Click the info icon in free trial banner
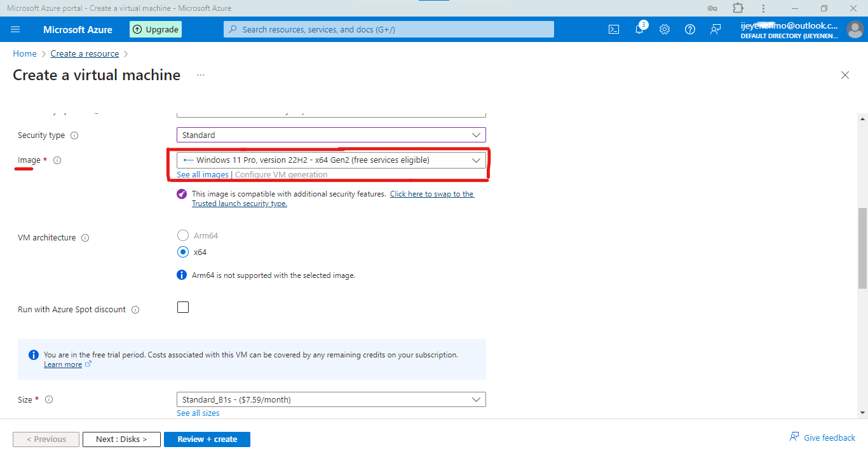The image size is (868, 463). (34, 355)
